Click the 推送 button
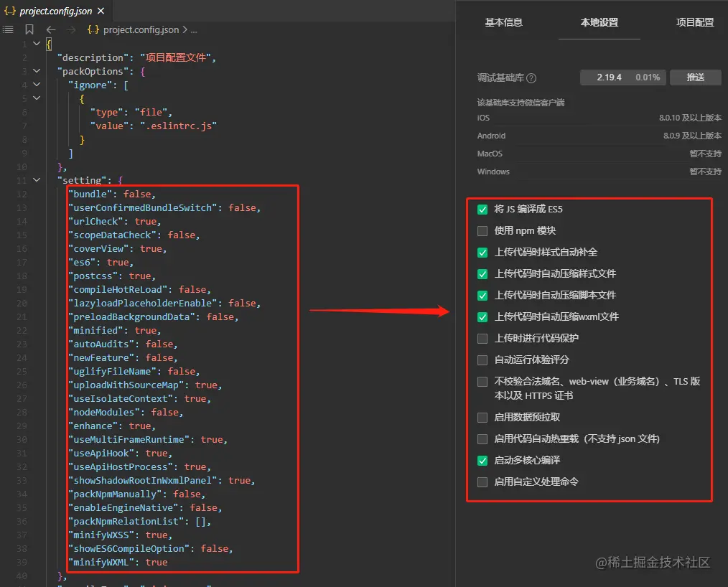Image resolution: width=728 pixels, height=587 pixels. point(695,78)
